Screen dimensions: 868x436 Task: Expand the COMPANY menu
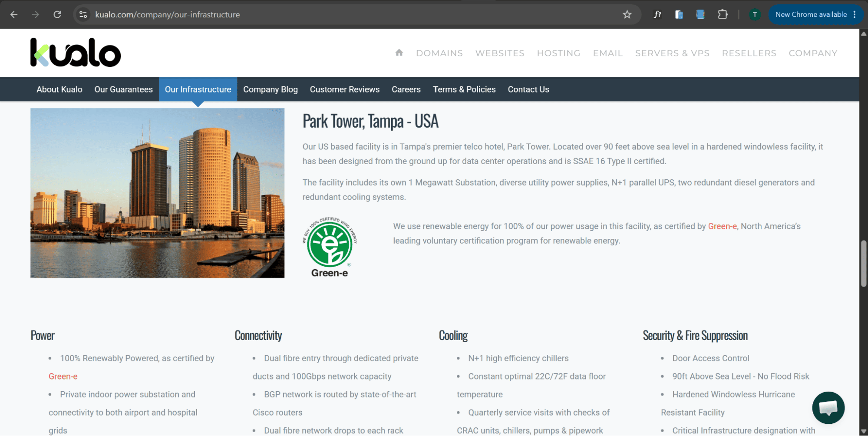point(813,53)
